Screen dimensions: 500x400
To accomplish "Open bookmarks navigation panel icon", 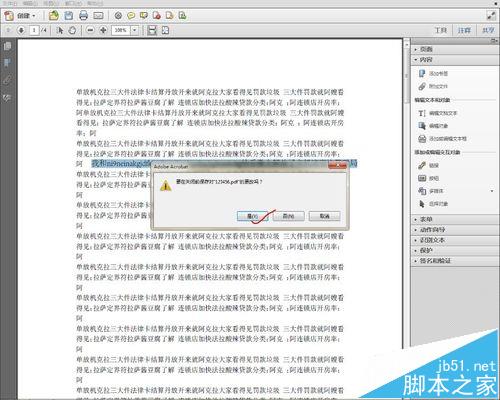I will coord(7,63).
